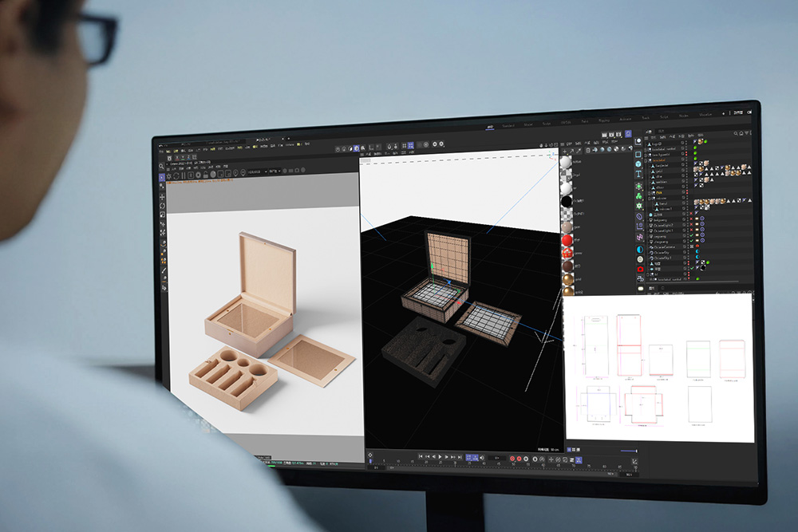Select the red material sphere swatch

567,240
